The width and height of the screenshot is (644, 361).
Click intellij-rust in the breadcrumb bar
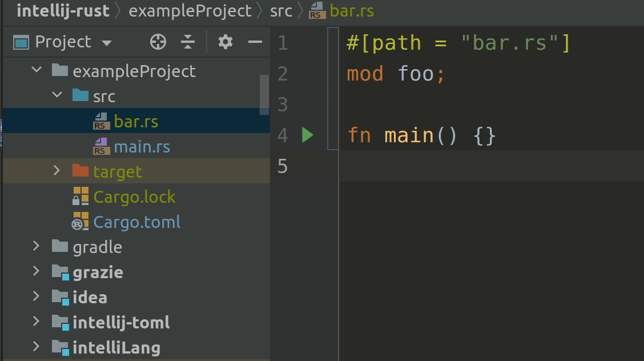point(63,11)
